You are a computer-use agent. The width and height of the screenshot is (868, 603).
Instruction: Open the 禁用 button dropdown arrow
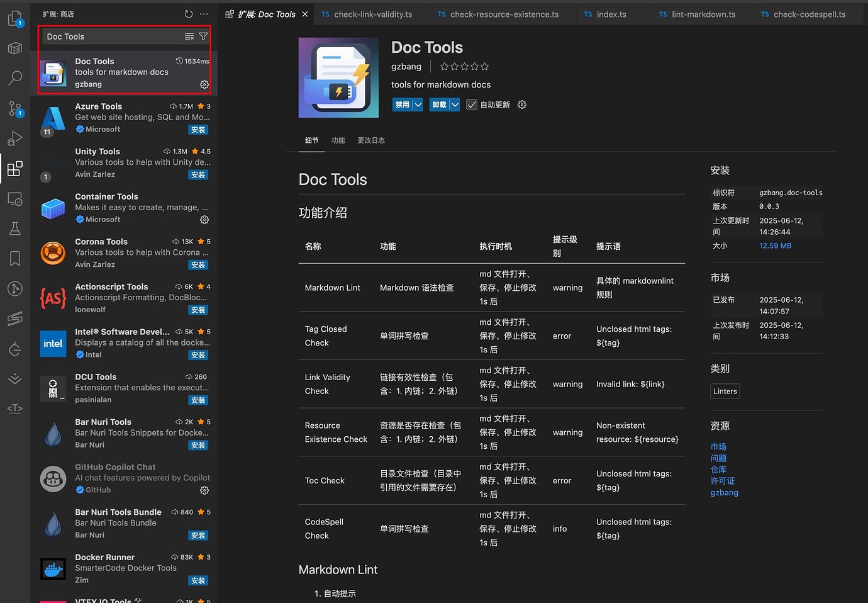(x=418, y=104)
